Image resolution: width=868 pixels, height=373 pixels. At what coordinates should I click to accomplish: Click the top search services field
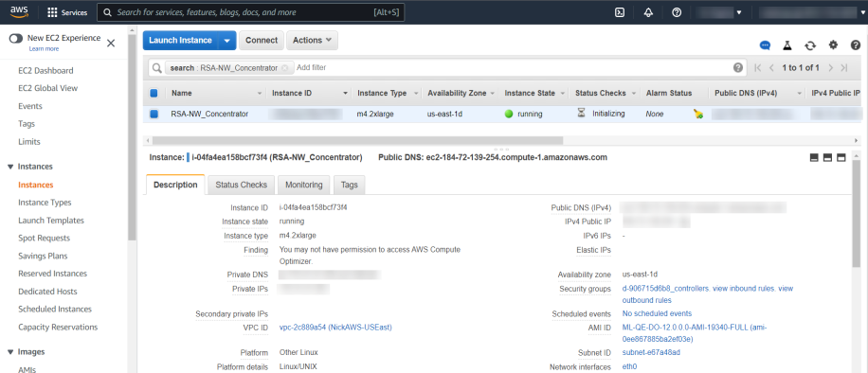251,12
